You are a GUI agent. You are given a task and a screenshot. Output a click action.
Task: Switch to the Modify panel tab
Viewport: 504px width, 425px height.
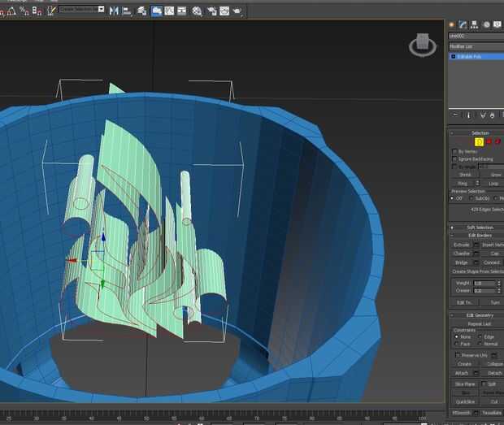463,24
